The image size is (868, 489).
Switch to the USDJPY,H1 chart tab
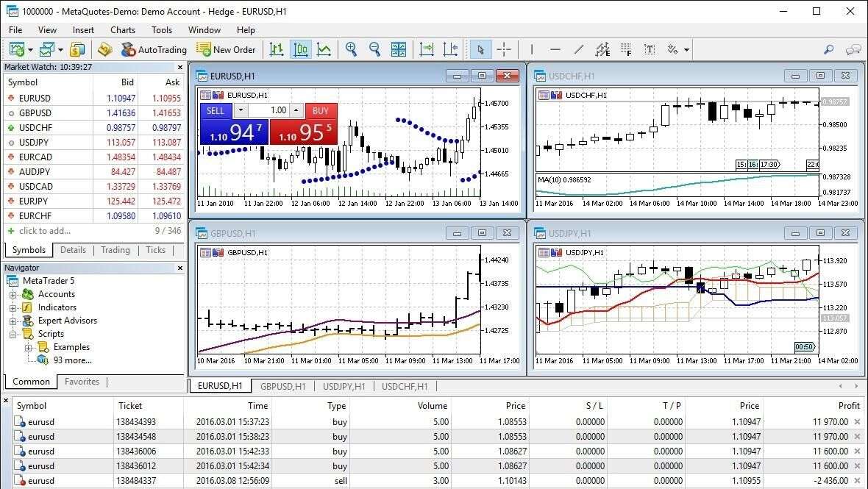click(344, 386)
